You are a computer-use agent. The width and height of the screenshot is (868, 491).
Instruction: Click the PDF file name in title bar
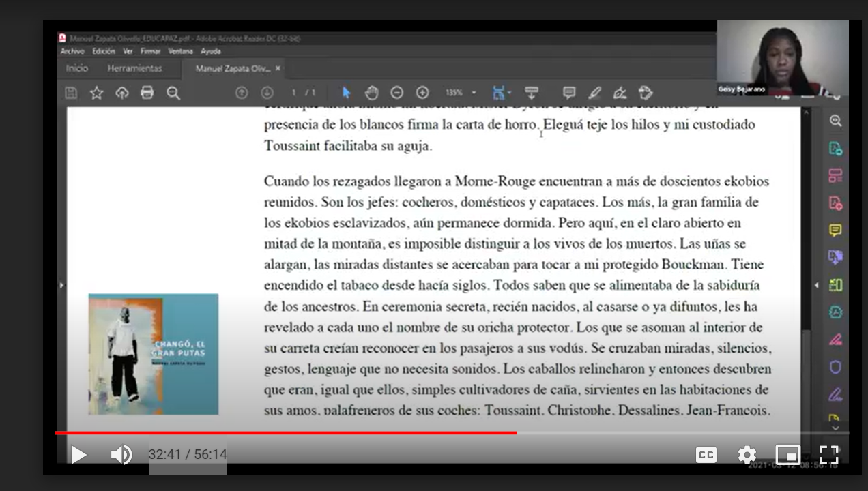(130, 38)
